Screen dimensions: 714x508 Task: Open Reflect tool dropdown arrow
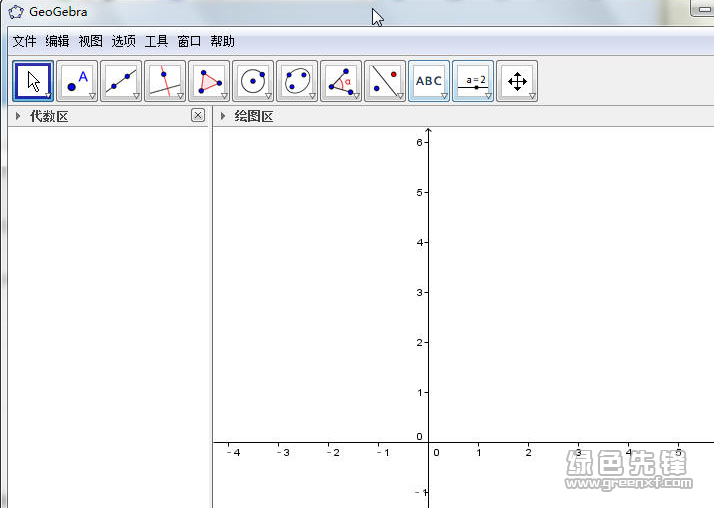click(x=400, y=96)
